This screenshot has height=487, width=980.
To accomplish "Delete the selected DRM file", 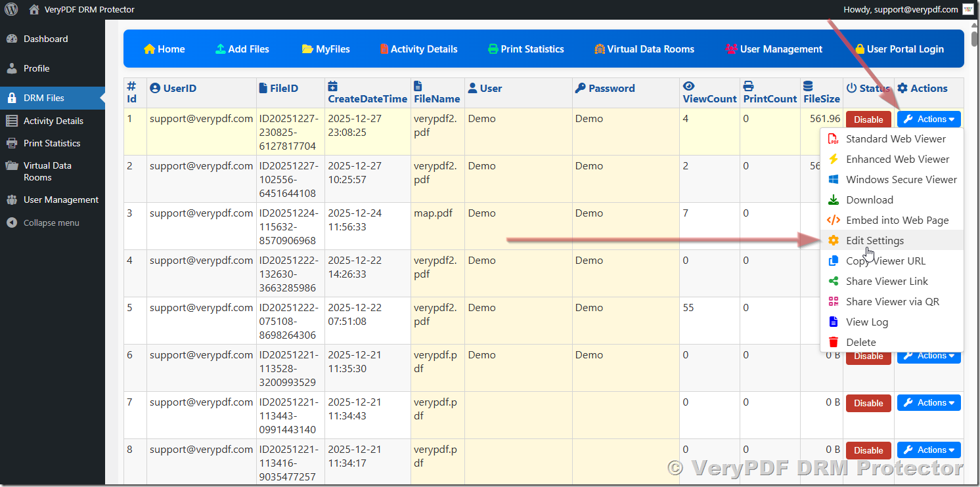I will (x=860, y=342).
